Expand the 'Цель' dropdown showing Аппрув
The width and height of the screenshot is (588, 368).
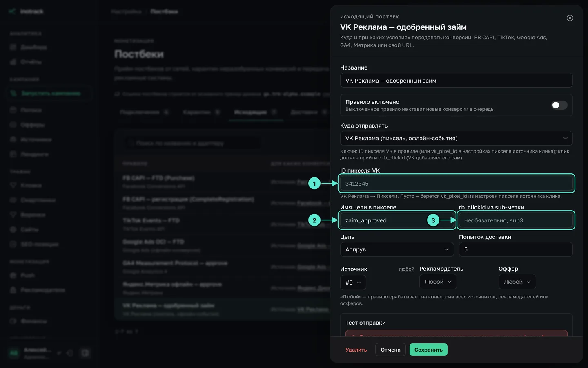point(396,249)
